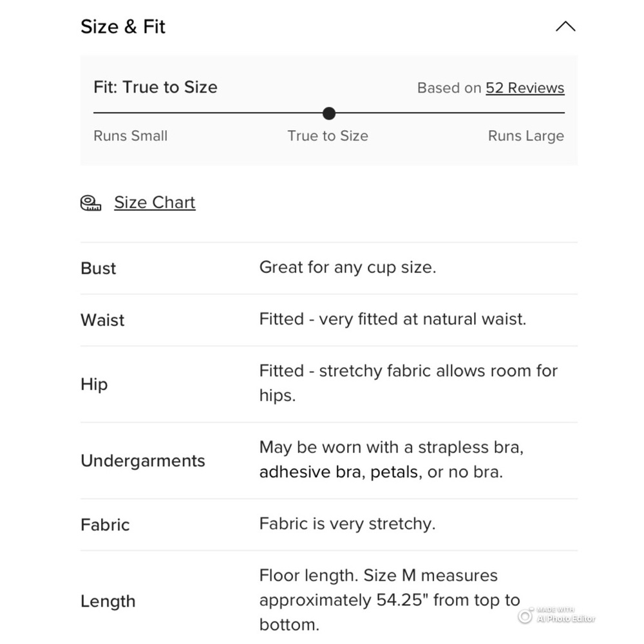Click the Length row label

point(108,601)
